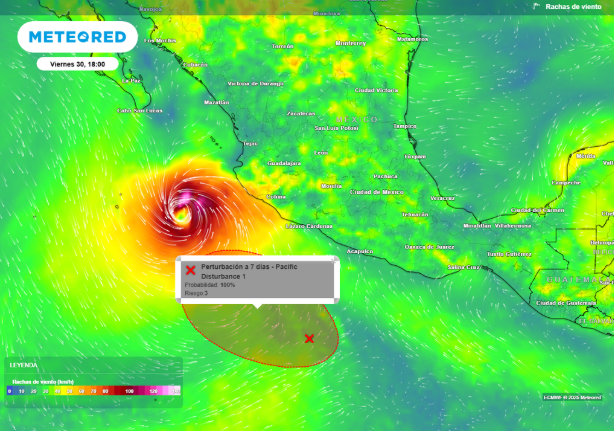Click the Pachuca city label

click(x=385, y=177)
